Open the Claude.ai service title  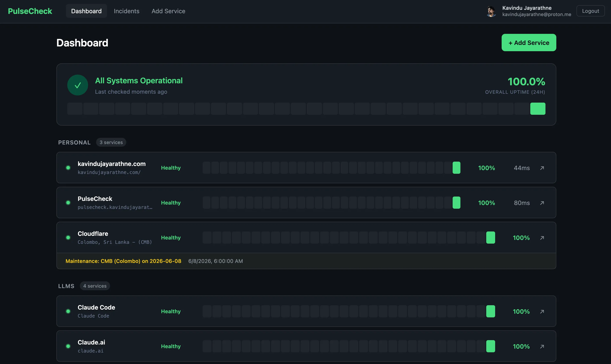(x=92, y=342)
